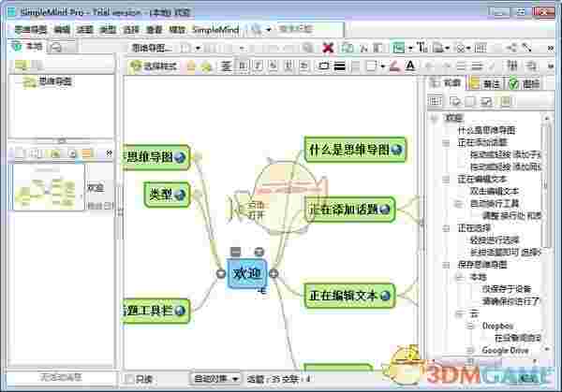Open the dropdown beside green layout icon

410,48
